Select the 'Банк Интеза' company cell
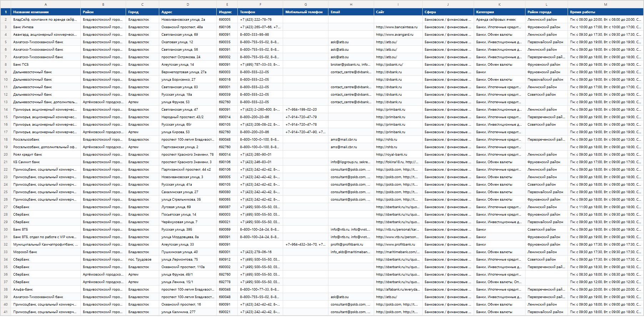 pyautogui.click(x=46, y=27)
